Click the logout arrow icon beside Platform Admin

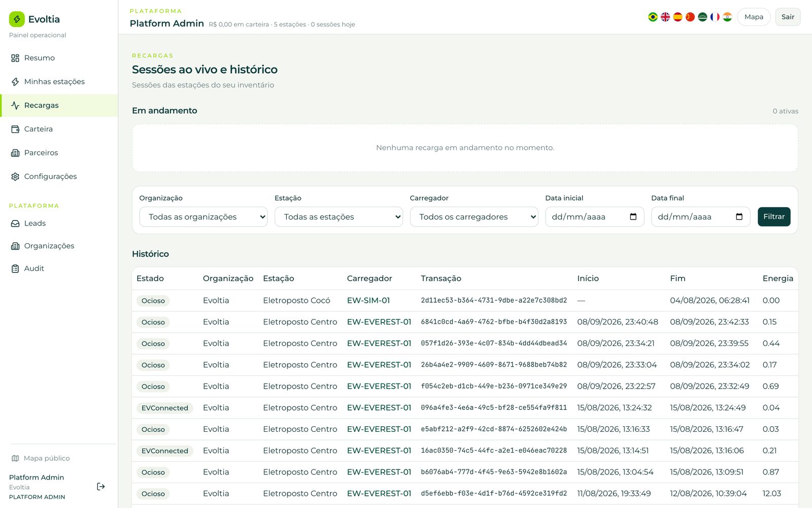point(101,487)
